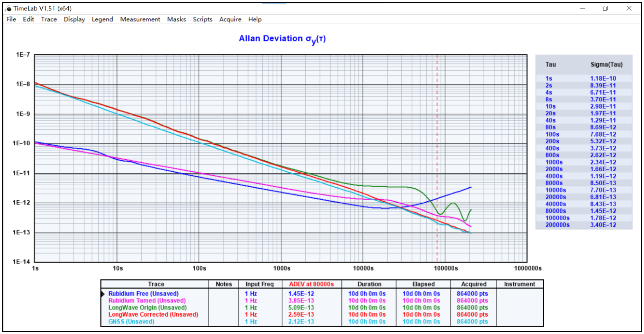Viewport: 644px width, 334px height.
Task: Expand the Display menu
Action: pos(74,19)
